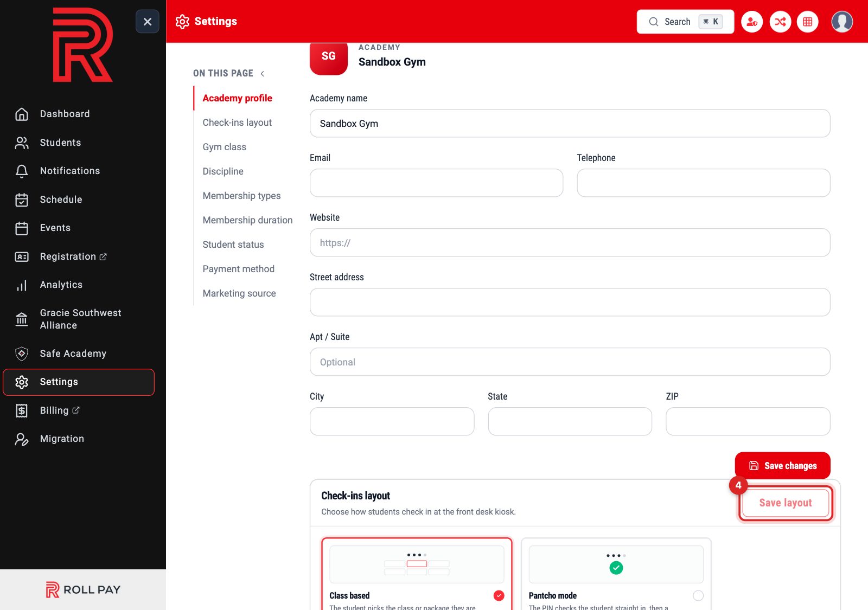Click the Schedule calendar-check icon
This screenshot has width=868, height=610.
click(x=22, y=200)
